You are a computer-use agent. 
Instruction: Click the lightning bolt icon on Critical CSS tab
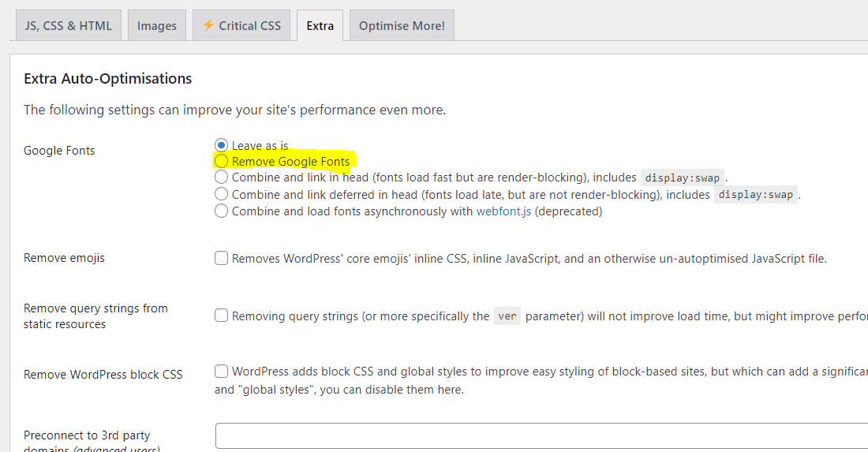(x=208, y=25)
